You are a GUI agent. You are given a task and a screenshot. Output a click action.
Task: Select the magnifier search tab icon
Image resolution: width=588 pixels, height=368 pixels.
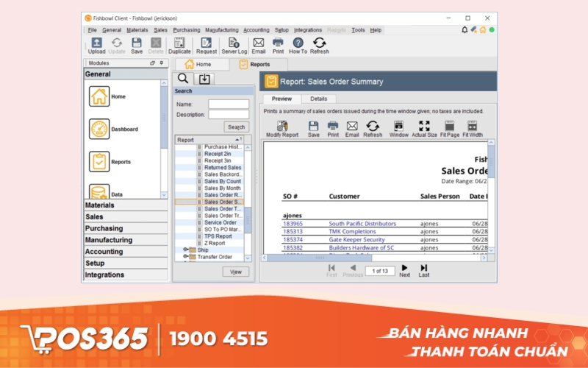click(182, 79)
